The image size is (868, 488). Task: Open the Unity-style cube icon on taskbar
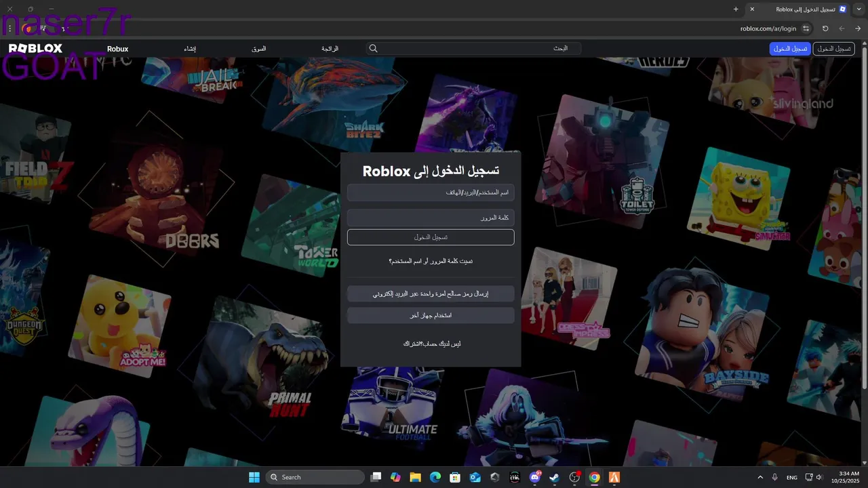pos(495,477)
